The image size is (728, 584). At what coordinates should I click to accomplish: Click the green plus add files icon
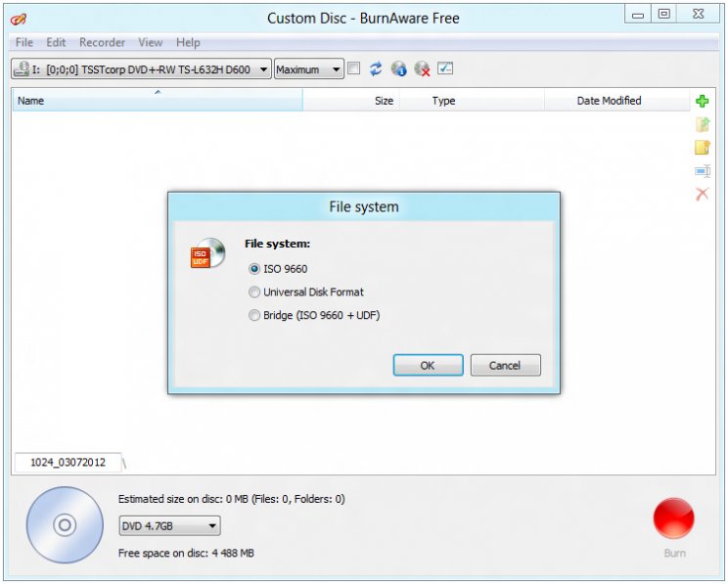703,101
